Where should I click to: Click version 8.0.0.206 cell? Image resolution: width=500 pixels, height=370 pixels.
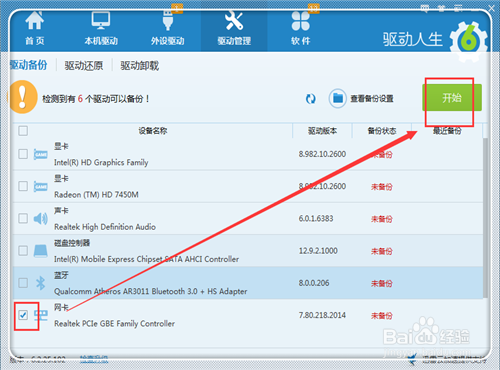[x=314, y=283]
